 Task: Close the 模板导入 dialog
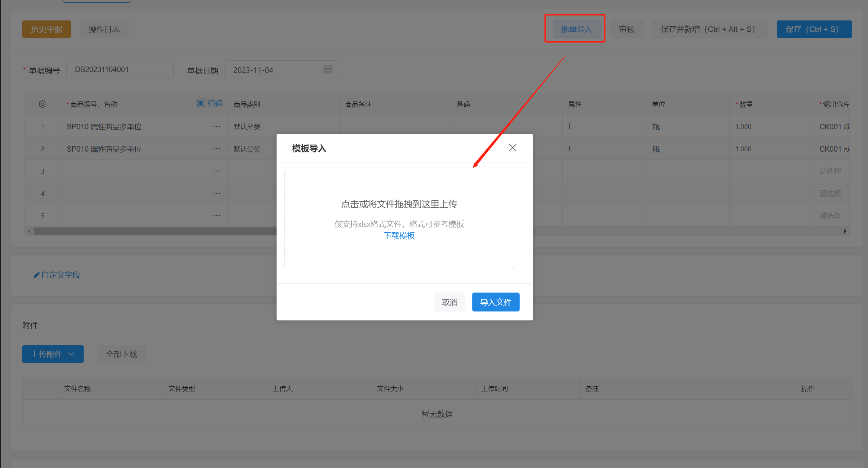click(513, 148)
